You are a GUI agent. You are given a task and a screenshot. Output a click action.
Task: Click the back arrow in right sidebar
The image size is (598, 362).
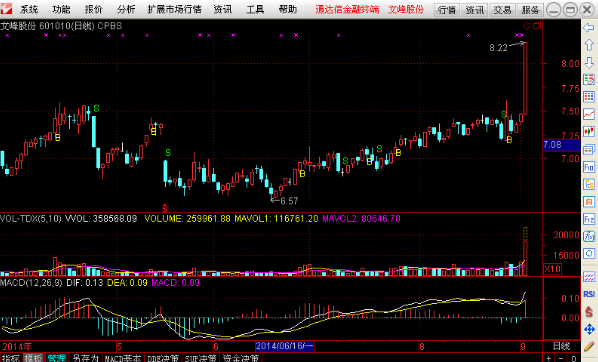click(x=589, y=27)
